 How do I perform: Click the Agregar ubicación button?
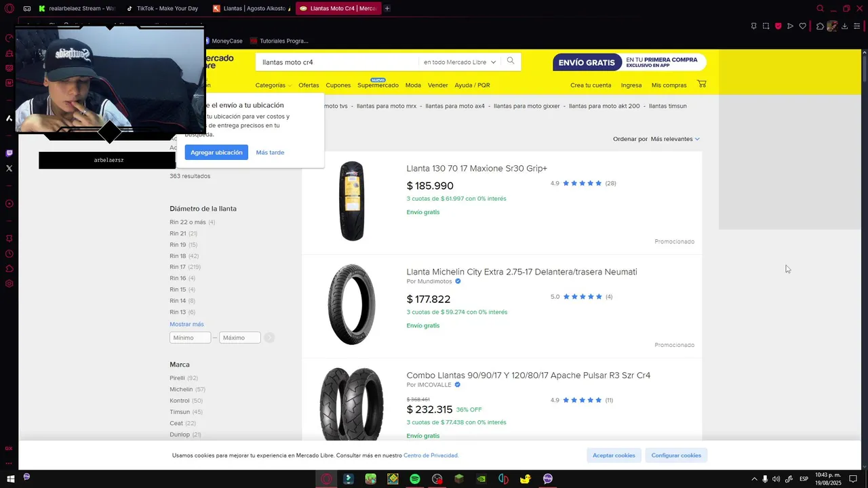click(x=216, y=152)
